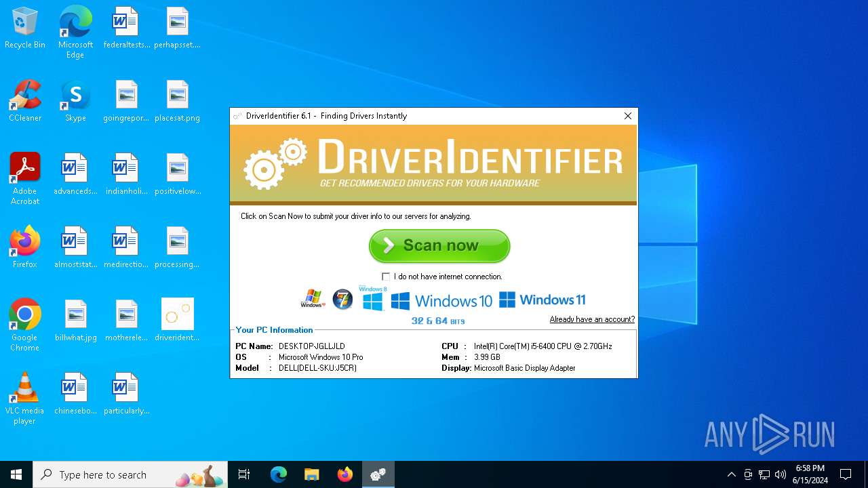Screen dimensions: 868x488
Task: Click the CPU value Intel Core i5-6400
Action: pyautogui.click(x=543, y=346)
